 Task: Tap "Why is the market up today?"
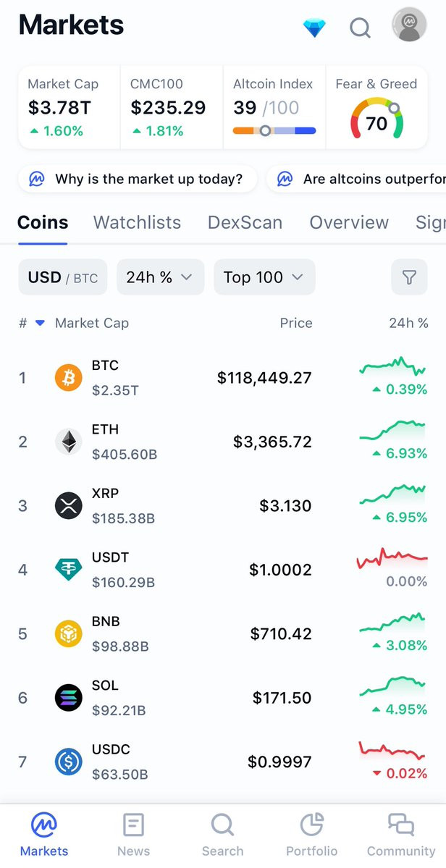coord(138,180)
